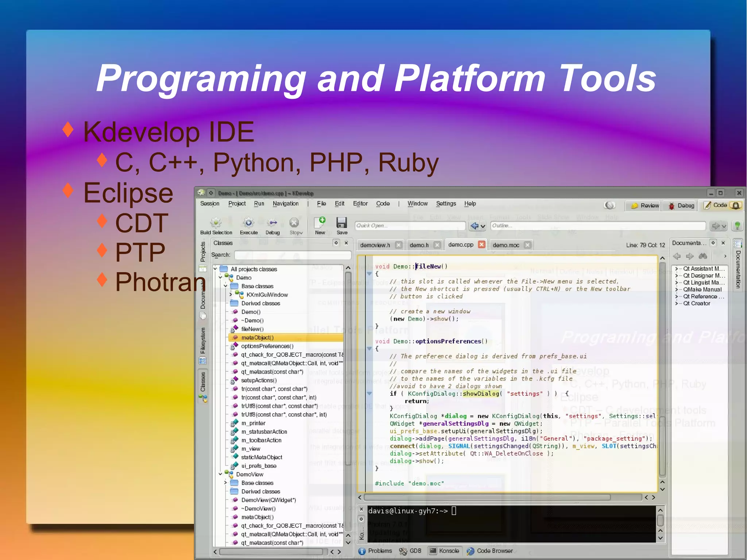The width and height of the screenshot is (747, 560).
Task: Expand the KXmlGuiWindow node
Action: coord(231,295)
